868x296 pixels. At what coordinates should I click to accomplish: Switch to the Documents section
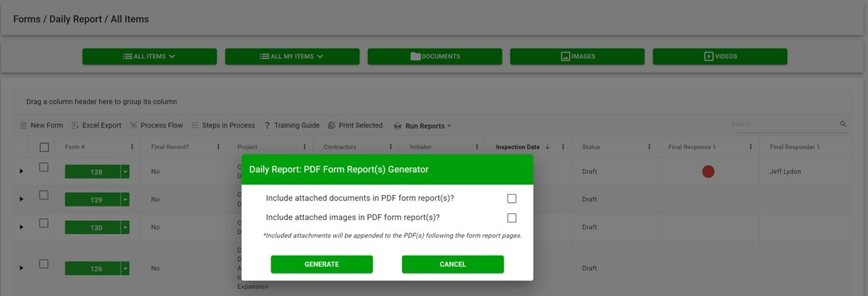point(435,56)
